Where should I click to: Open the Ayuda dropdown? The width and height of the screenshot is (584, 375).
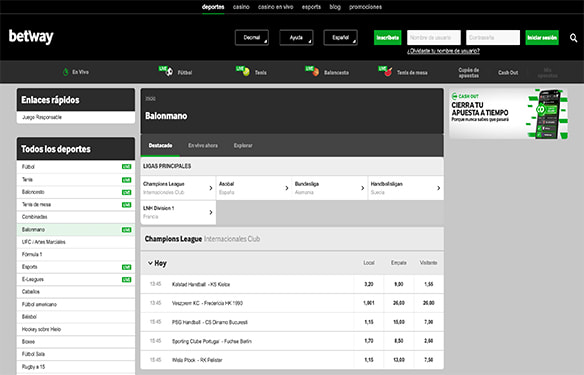(x=296, y=38)
